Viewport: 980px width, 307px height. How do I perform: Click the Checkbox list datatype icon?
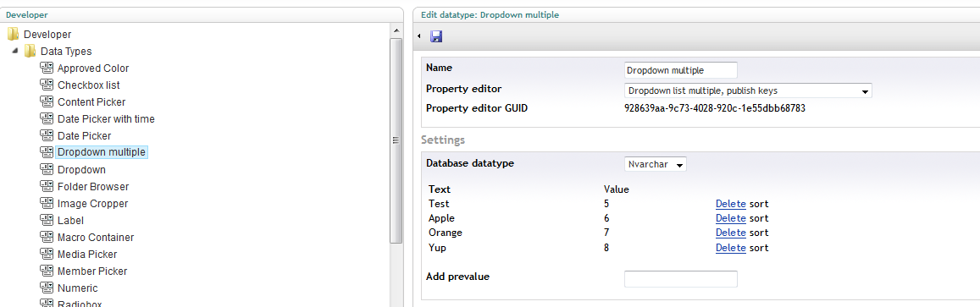pyautogui.click(x=47, y=85)
